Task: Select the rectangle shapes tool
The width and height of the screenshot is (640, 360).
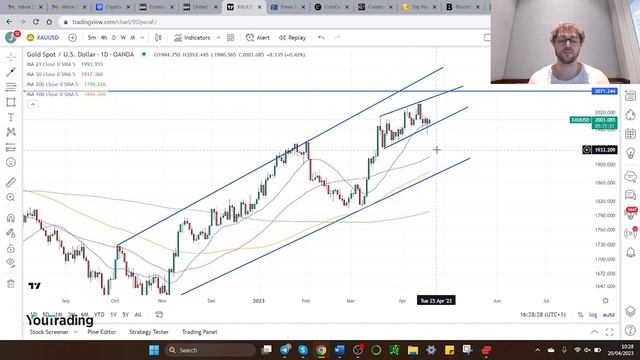Action: (x=11, y=102)
